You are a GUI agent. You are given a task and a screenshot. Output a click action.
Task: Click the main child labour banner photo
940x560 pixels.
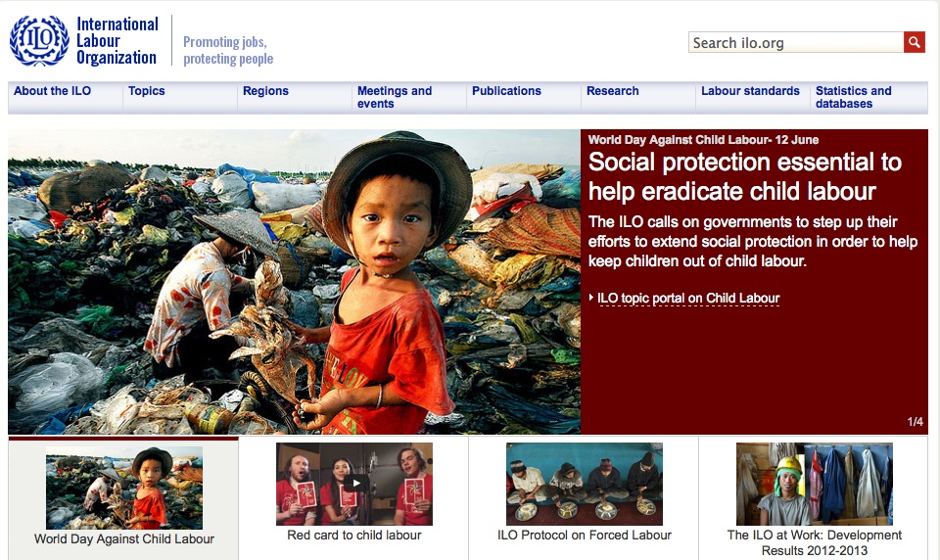pos(294,282)
